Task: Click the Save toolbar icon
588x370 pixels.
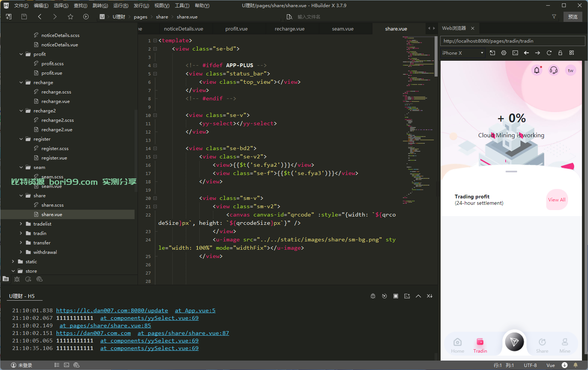Action: click(x=24, y=17)
